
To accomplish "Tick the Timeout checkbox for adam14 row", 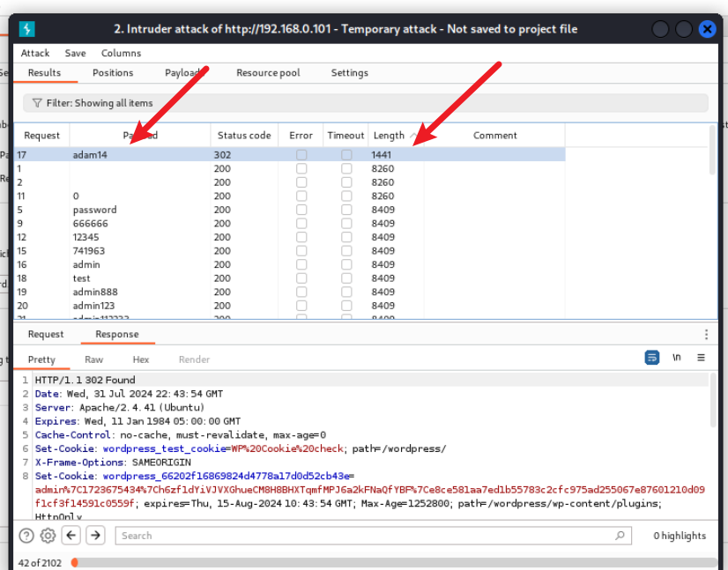I will (346, 154).
